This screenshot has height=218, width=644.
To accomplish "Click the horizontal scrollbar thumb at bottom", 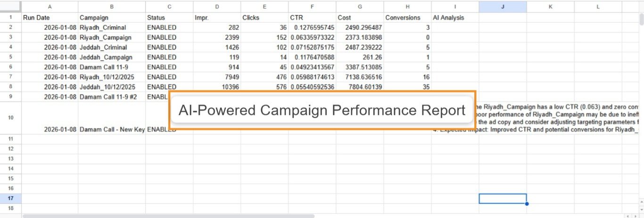I will (168, 216).
